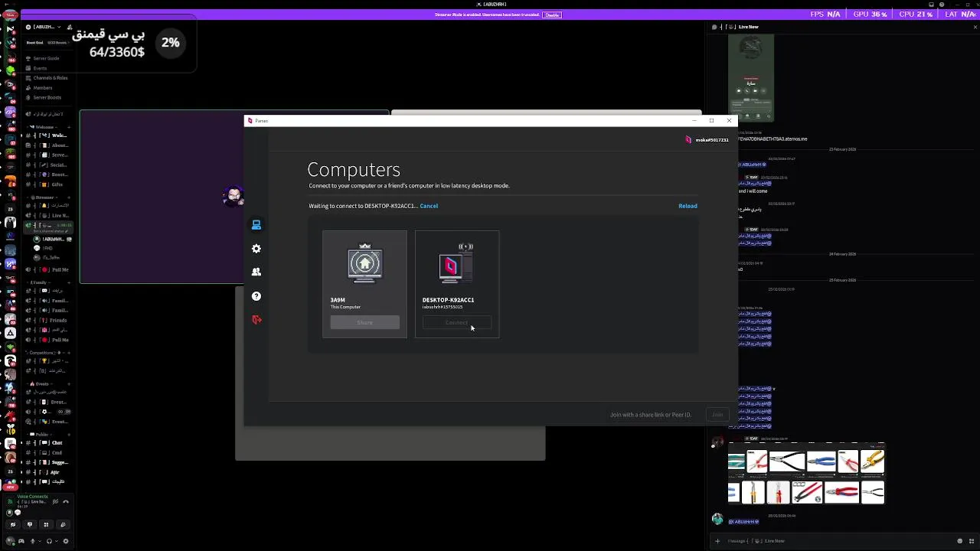Open Server Guide in Discord sidebar

tap(46, 58)
